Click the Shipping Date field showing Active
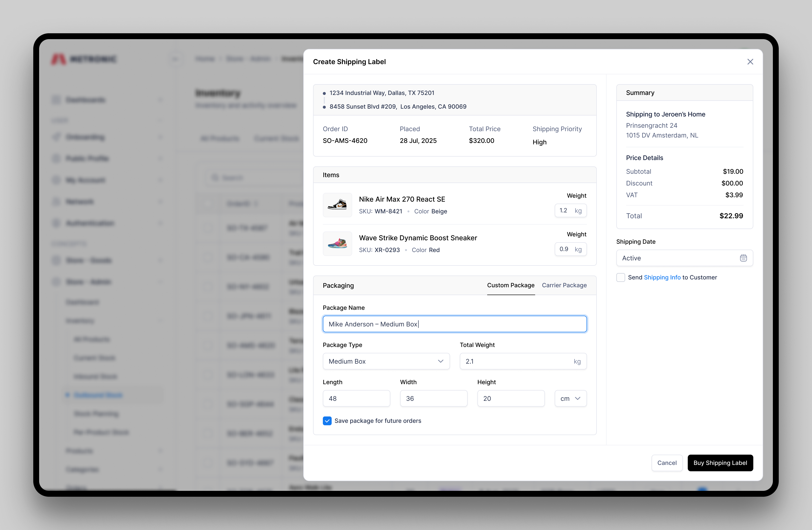This screenshot has height=530, width=812. 684,258
